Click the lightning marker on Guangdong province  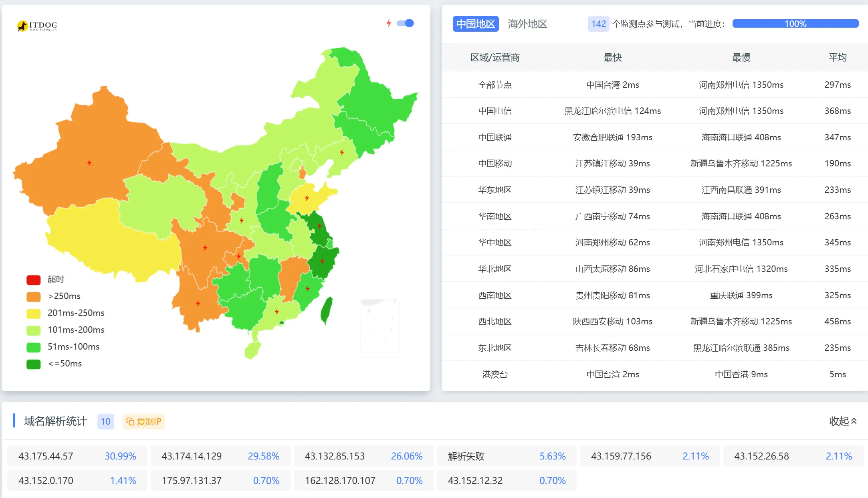277,312
